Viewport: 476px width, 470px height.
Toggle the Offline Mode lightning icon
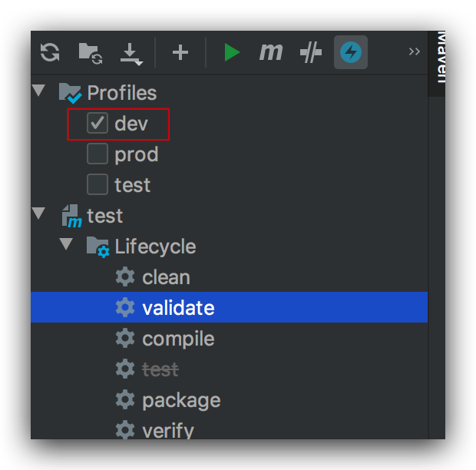pyautogui.click(x=351, y=52)
